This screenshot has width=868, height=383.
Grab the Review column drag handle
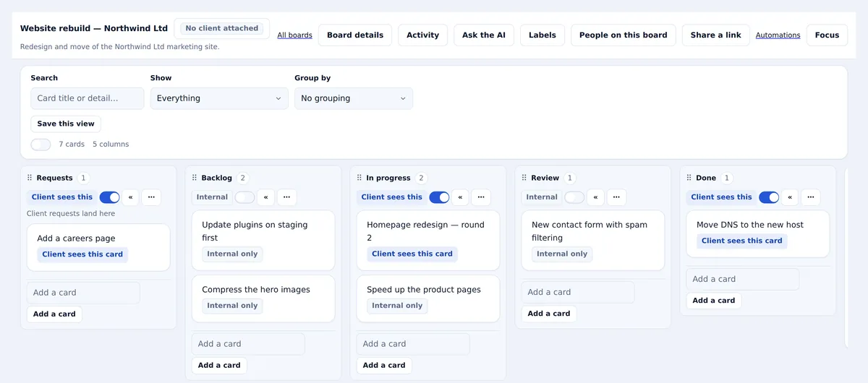(524, 178)
